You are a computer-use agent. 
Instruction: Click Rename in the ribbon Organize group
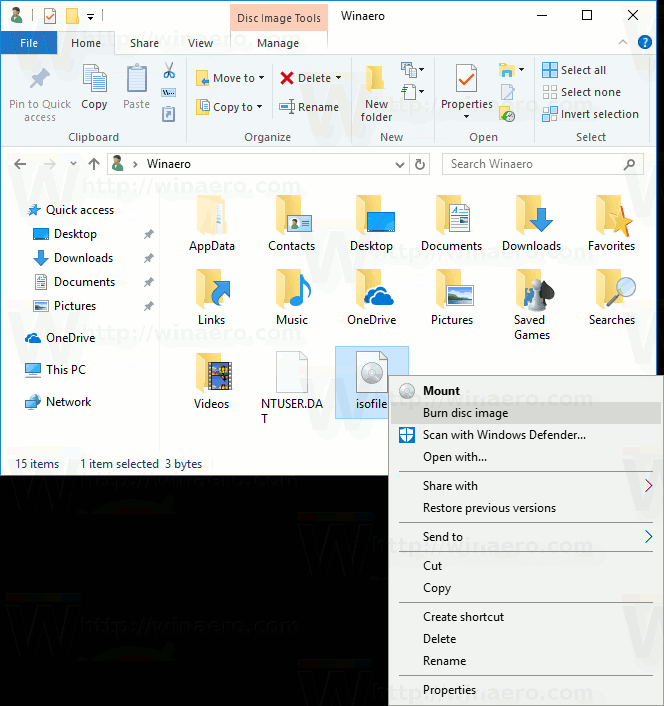pos(309,107)
